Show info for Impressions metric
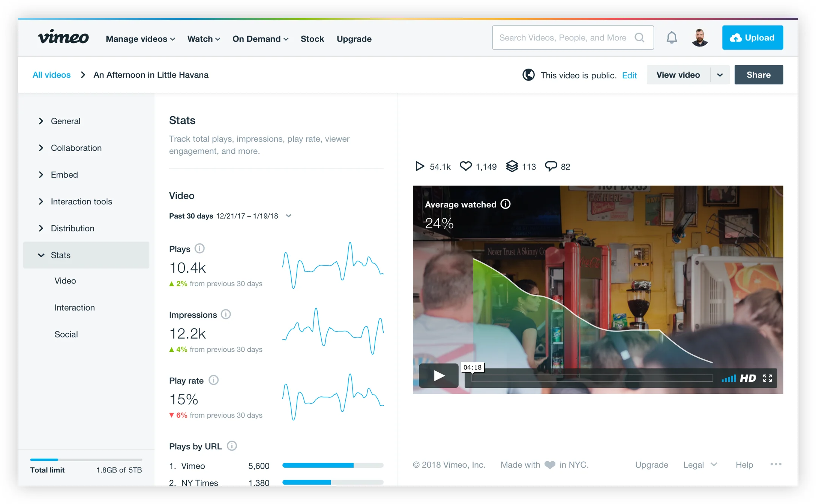The width and height of the screenshot is (816, 504). 226,314
